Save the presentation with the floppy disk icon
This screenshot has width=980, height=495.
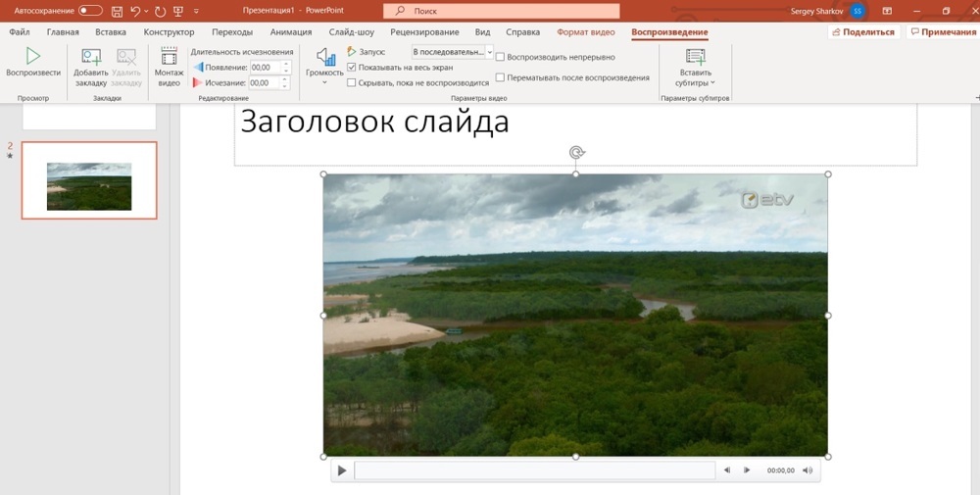(117, 11)
